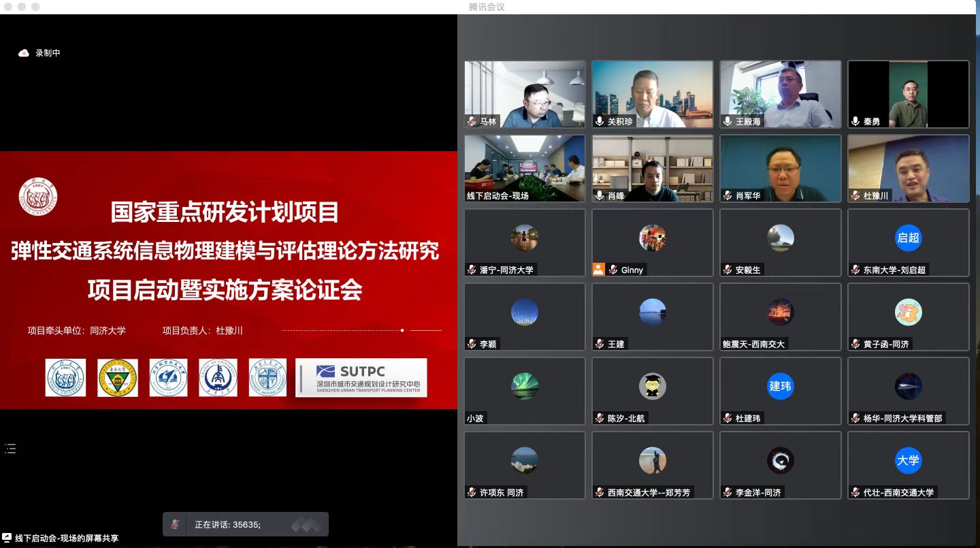Click the blue 启超 avatar circle
This screenshot has width=980, height=548.
coord(908,238)
